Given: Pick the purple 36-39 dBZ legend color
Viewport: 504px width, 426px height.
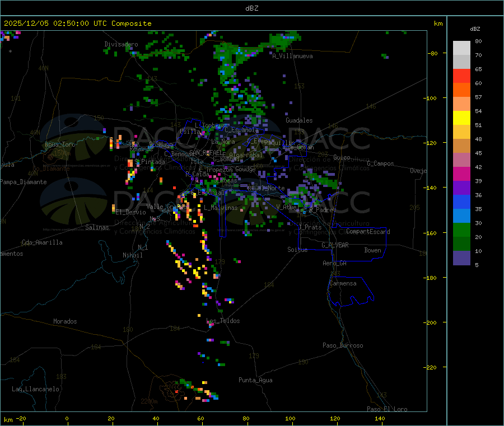Looking at the screenshot, I should click(461, 188).
